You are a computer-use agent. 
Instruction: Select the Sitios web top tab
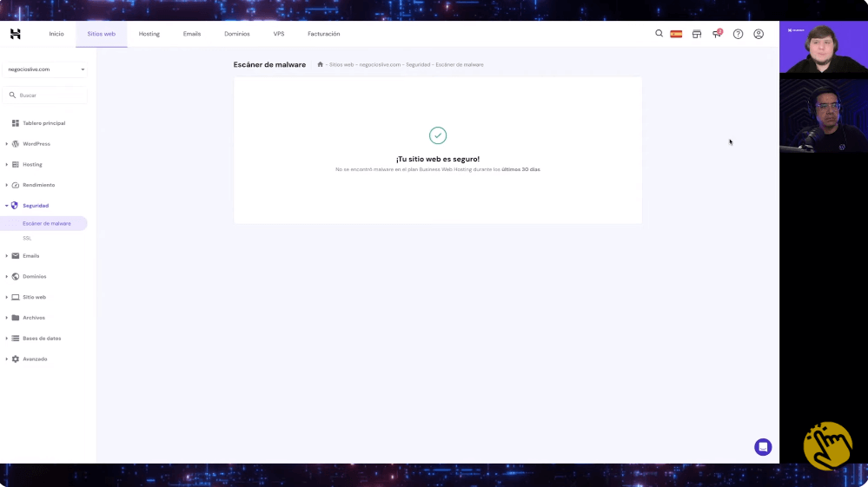point(102,34)
